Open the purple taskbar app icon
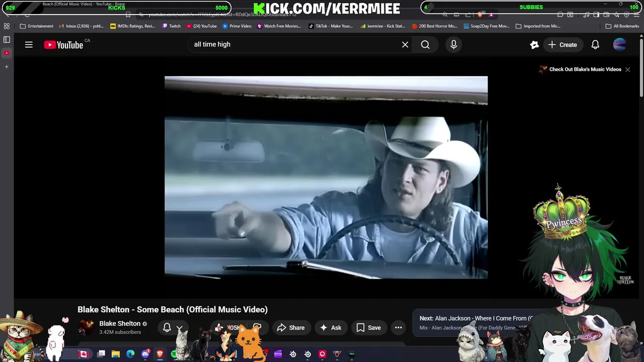The width and height of the screenshot is (644, 362). point(278,354)
